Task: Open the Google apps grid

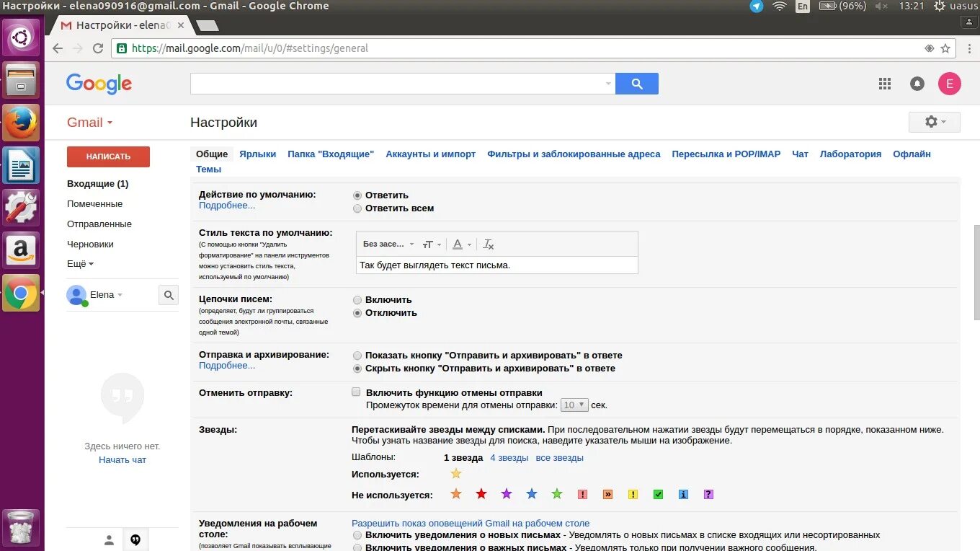Action: click(885, 84)
